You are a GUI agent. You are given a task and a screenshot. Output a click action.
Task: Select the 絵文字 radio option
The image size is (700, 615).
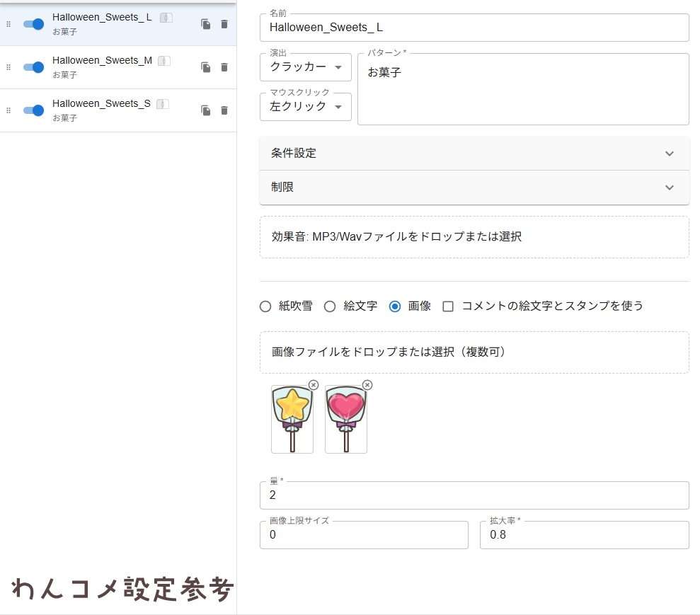329,306
